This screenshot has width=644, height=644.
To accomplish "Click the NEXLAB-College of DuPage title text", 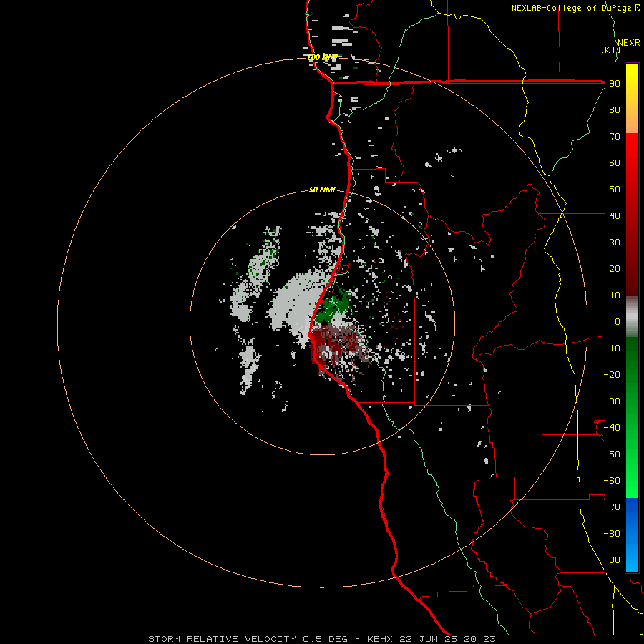I will click(x=575, y=8).
